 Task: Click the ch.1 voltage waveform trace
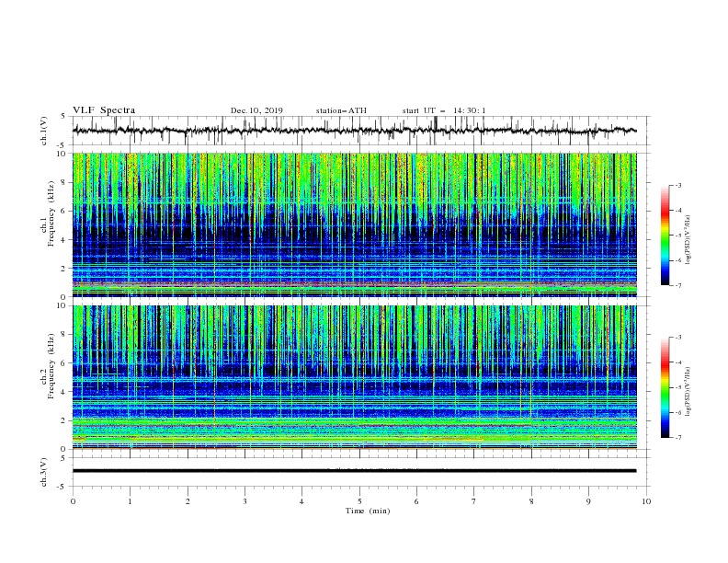pyautogui.click(x=354, y=131)
